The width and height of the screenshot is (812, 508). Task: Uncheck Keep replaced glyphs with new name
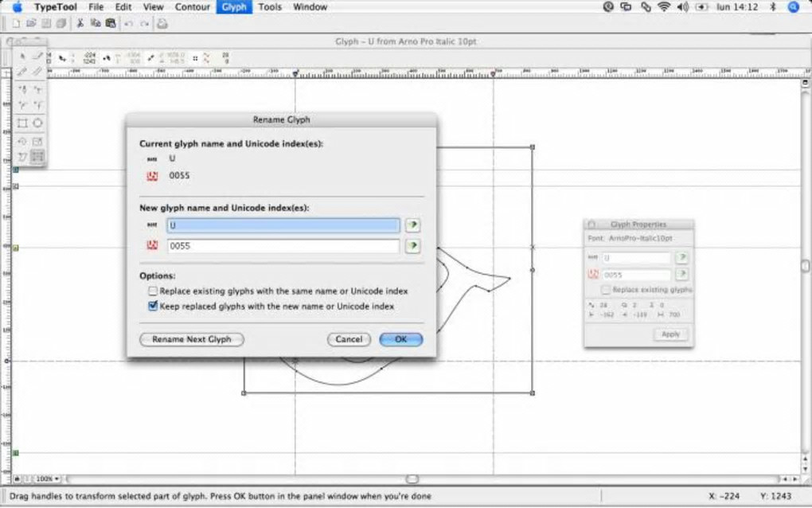153,306
